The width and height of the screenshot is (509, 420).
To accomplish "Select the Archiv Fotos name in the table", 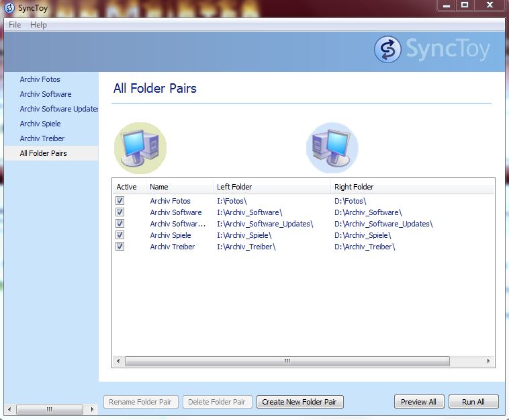I will [170, 201].
